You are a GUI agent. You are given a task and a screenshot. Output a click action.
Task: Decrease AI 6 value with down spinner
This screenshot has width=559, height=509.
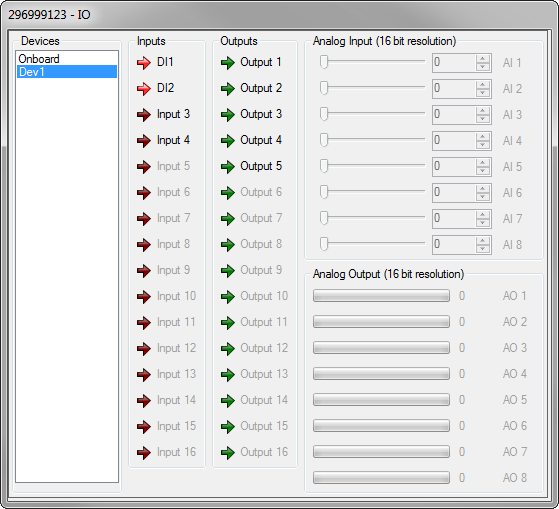click(483, 197)
